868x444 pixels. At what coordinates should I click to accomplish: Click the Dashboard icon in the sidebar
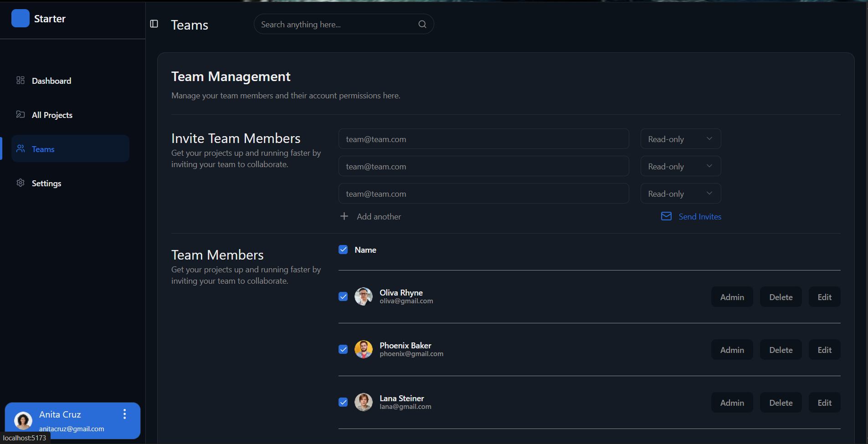click(x=20, y=80)
